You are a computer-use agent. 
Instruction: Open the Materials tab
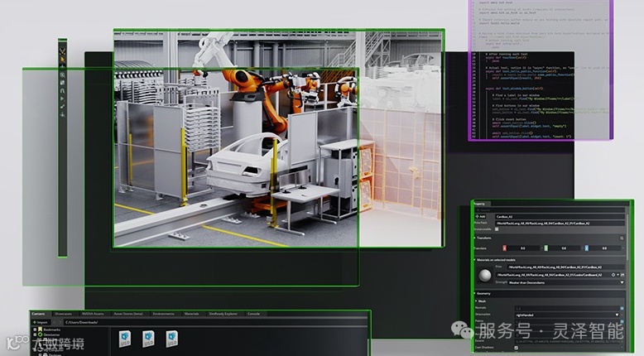[x=191, y=314]
